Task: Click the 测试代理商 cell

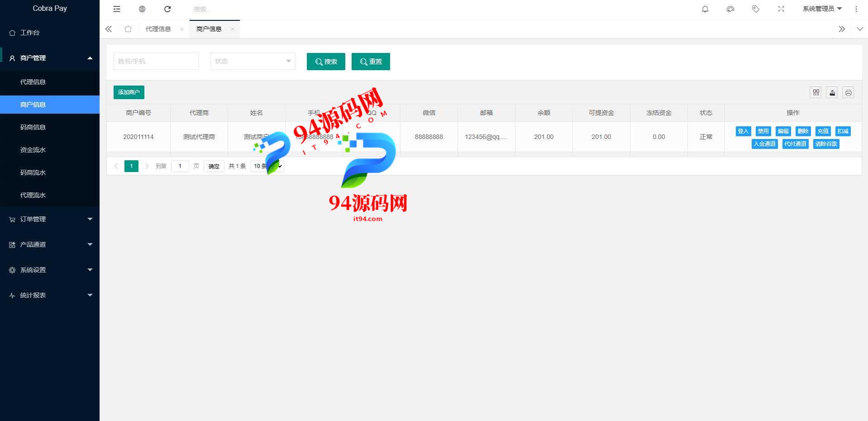Action: (199, 137)
